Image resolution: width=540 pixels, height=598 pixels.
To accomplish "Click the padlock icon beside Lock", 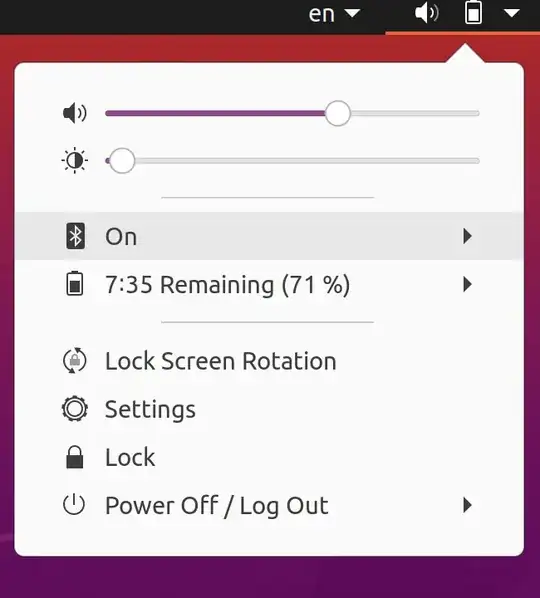I will (75, 457).
